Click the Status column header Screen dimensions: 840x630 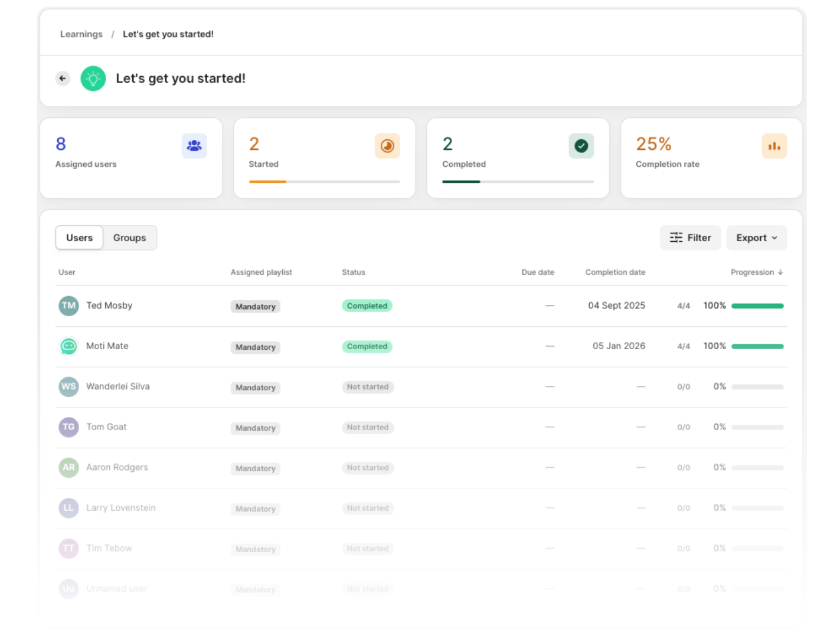click(354, 272)
